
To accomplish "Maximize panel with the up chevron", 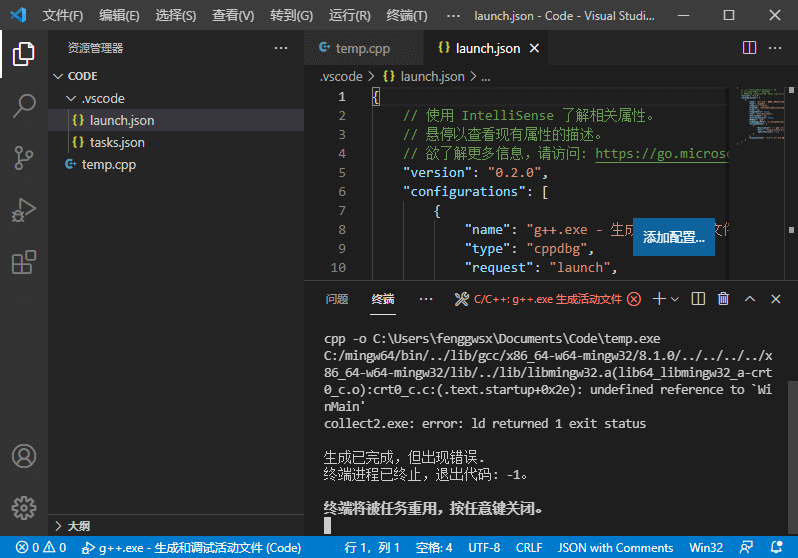I will (748, 299).
